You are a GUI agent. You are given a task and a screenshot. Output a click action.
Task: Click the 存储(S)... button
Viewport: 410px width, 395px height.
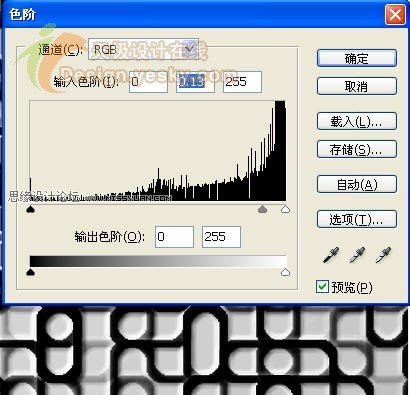(x=357, y=149)
